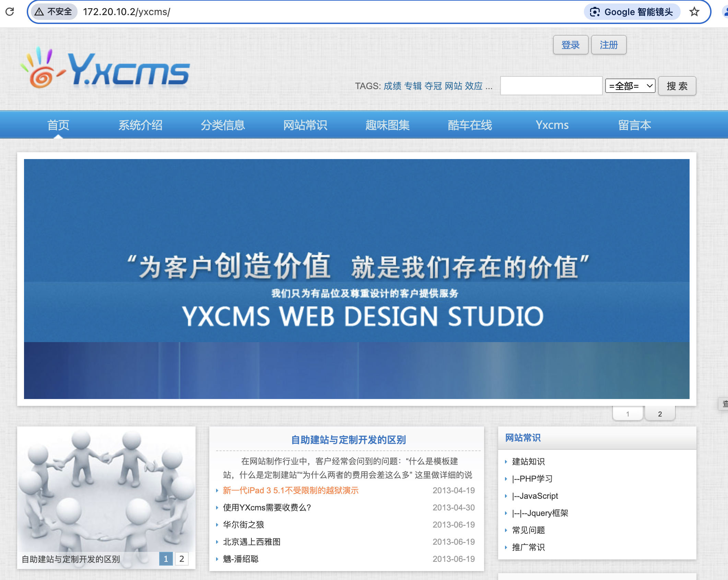Click the 登录 login button
728x580 pixels.
[571, 45]
